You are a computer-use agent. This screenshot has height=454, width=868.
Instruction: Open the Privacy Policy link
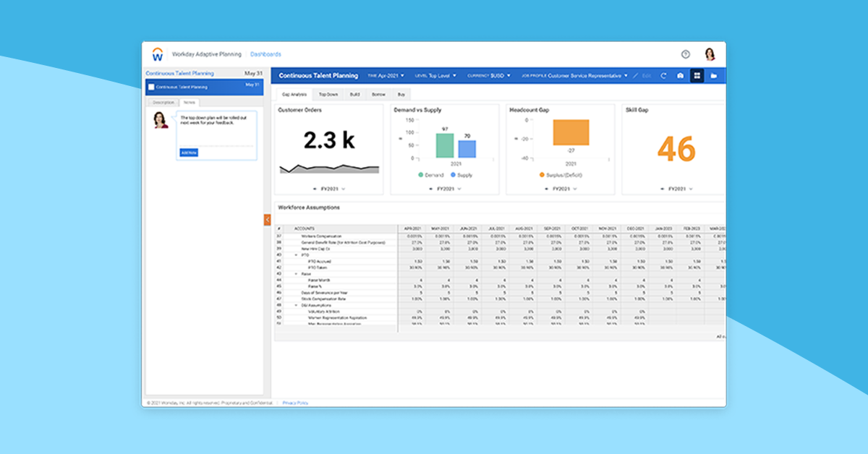click(295, 403)
